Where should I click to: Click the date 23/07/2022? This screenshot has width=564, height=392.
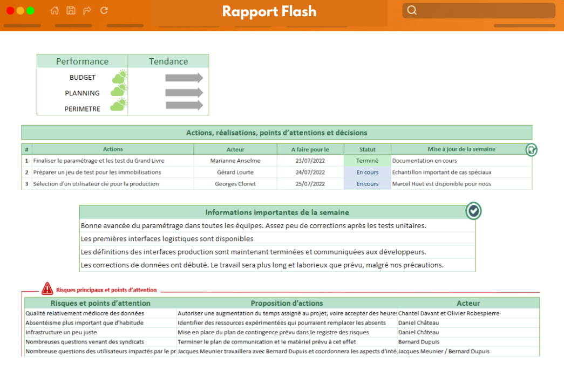pyautogui.click(x=310, y=161)
